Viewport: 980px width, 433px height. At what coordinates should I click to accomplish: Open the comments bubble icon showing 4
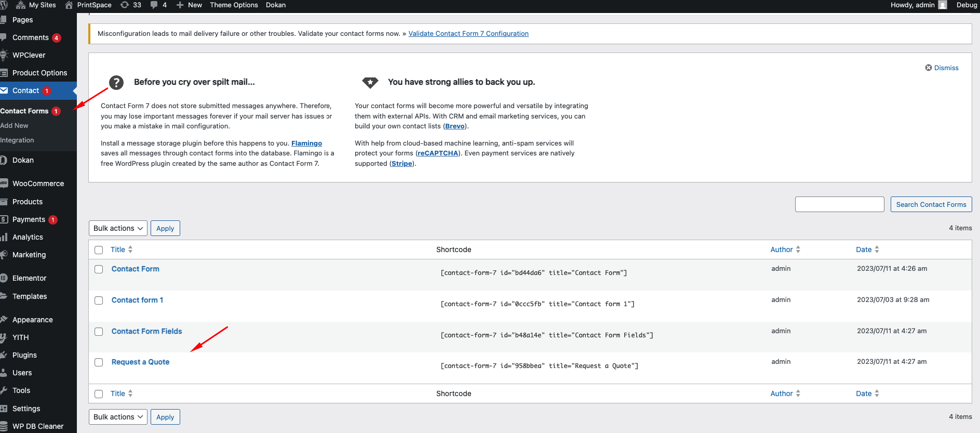tap(154, 5)
